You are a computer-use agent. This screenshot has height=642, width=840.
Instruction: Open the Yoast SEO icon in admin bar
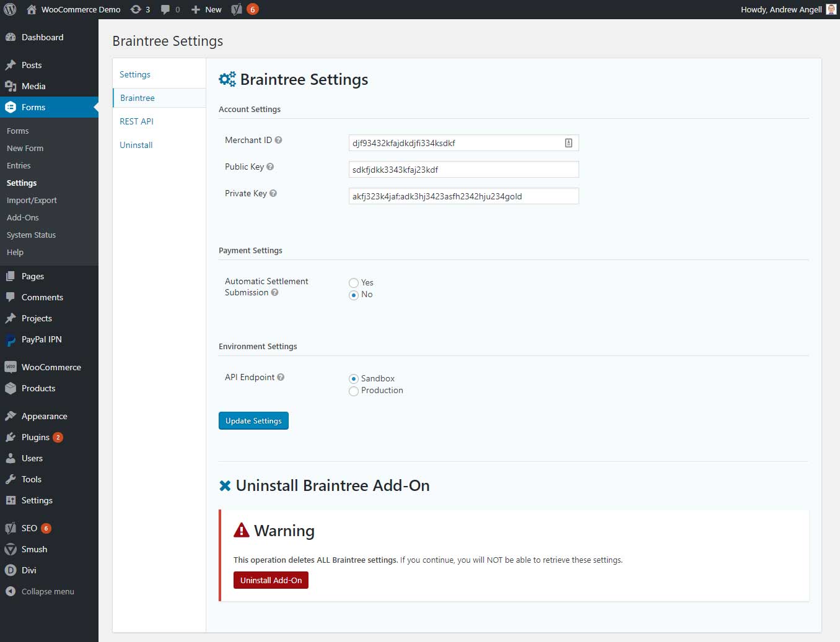point(237,9)
